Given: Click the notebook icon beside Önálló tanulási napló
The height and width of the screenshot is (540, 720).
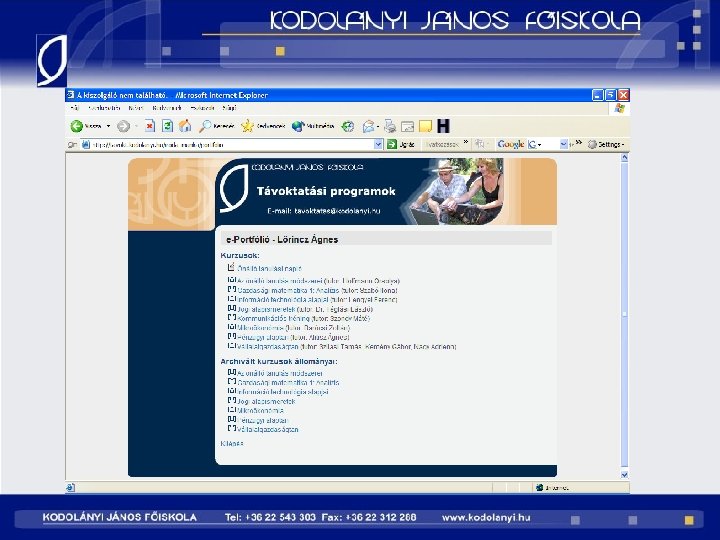Looking at the screenshot, I should coord(231,267).
